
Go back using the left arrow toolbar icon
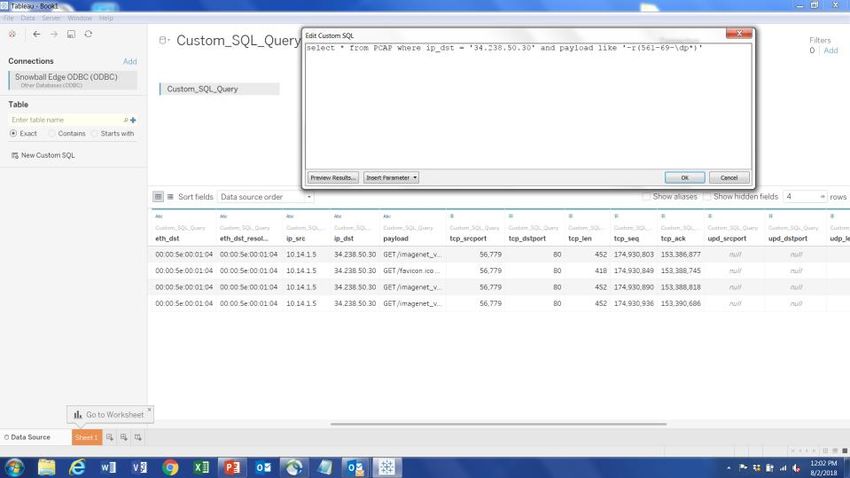36,34
